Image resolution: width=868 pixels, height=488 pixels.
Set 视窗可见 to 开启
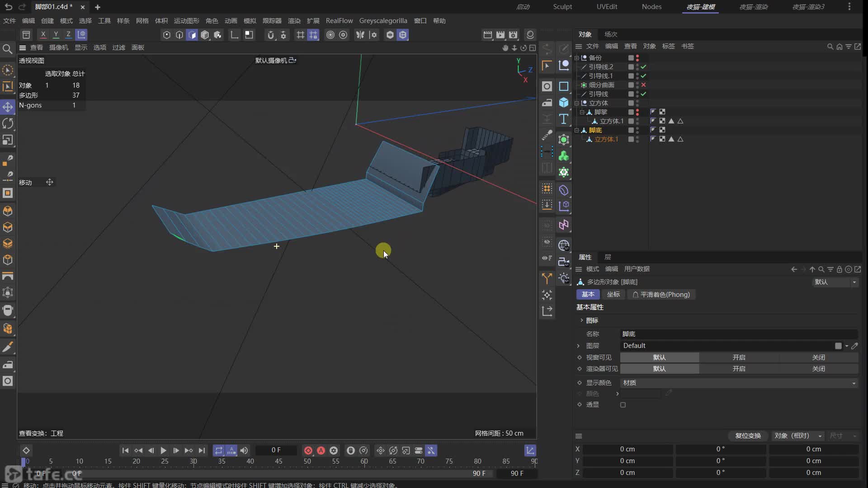(739, 357)
